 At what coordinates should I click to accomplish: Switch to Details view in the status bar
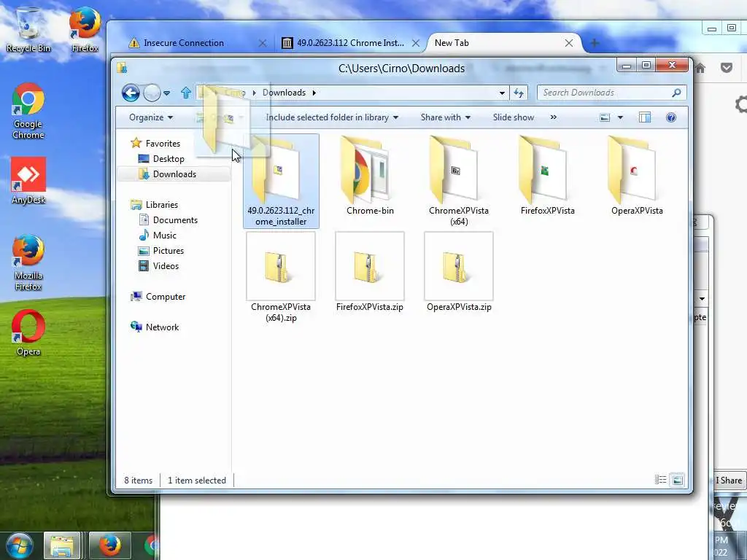[x=661, y=480]
